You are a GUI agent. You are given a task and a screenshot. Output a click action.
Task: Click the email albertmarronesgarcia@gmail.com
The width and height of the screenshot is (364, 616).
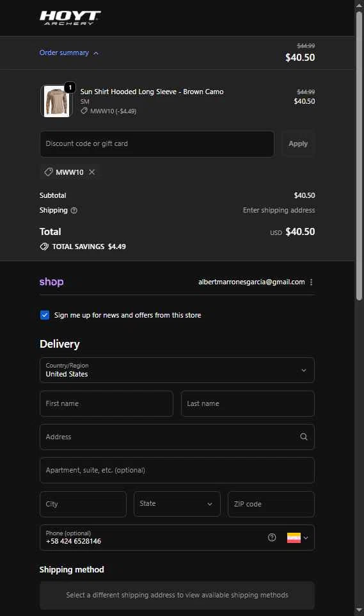pyautogui.click(x=251, y=282)
